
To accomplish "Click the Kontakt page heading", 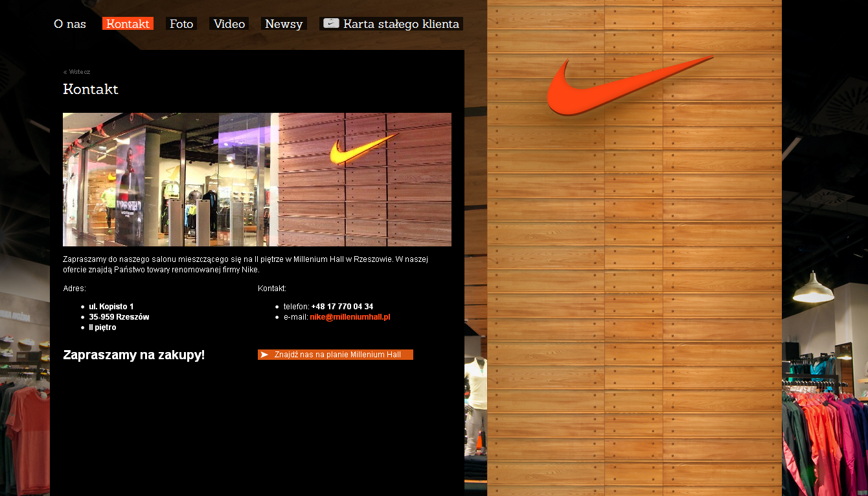I will pos(91,89).
